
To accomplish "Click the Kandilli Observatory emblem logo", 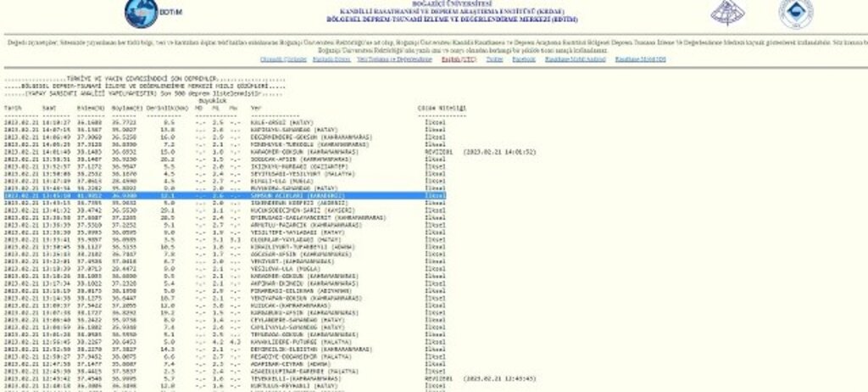I will 727,12.
